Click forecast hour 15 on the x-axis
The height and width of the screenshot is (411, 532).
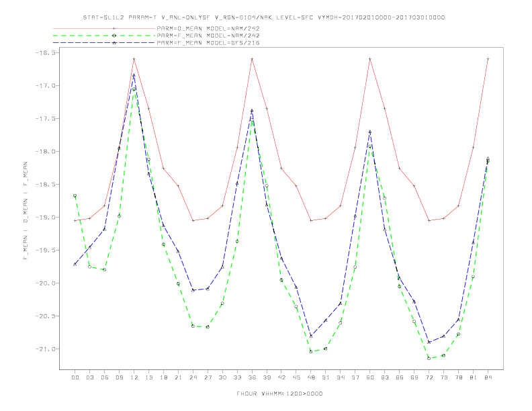(x=148, y=377)
